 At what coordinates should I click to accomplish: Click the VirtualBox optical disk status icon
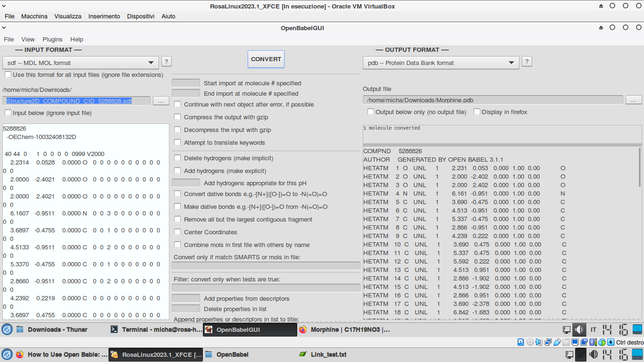coord(530,342)
